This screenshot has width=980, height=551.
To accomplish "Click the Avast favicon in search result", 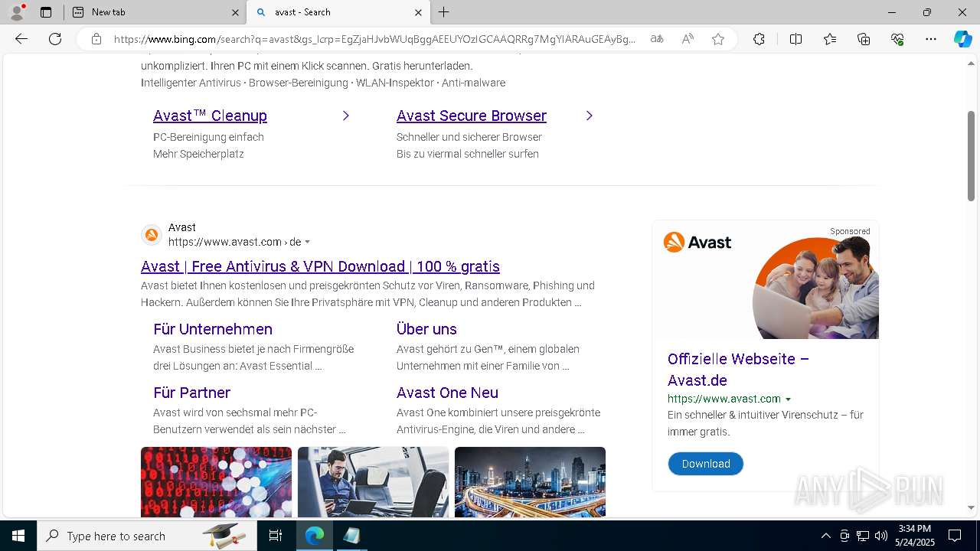I will click(152, 235).
